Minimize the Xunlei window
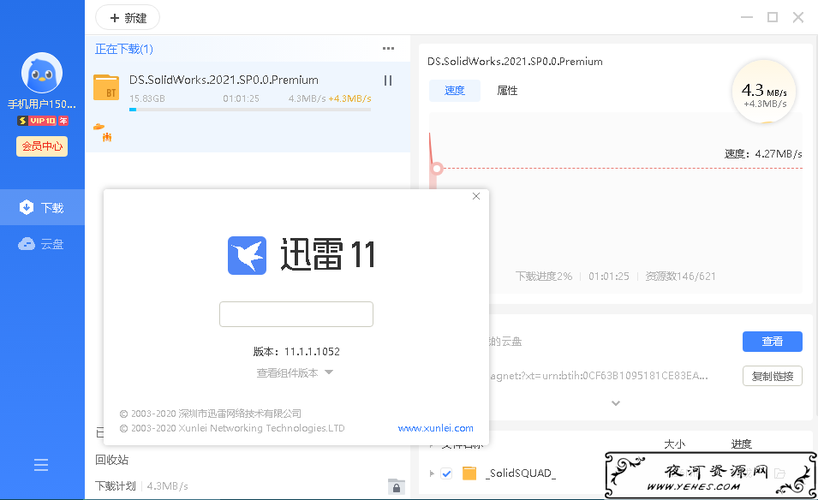This screenshot has height=500, width=818. [x=747, y=17]
